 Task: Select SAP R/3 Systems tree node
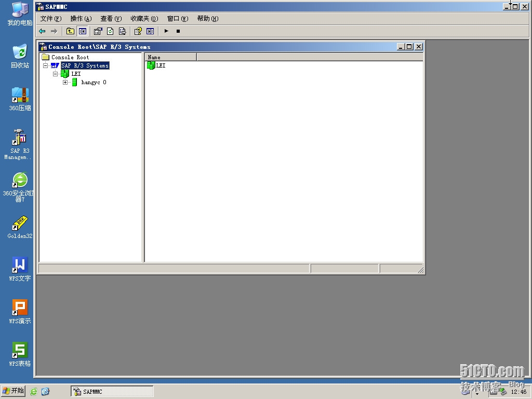pos(85,65)
